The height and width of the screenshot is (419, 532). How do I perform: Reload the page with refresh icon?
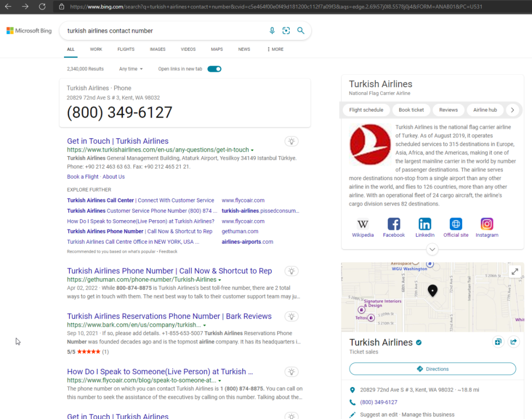point(42,6)
